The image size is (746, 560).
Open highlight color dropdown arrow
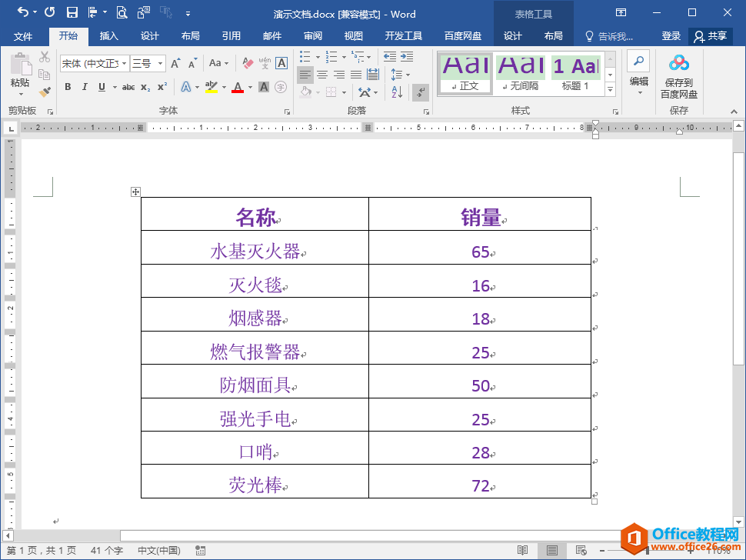[x=224, y=88]
